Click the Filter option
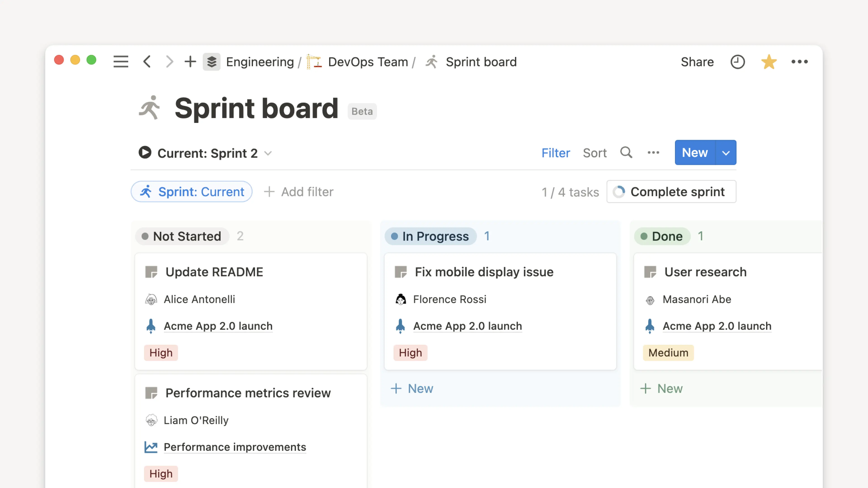 (556, 153)
